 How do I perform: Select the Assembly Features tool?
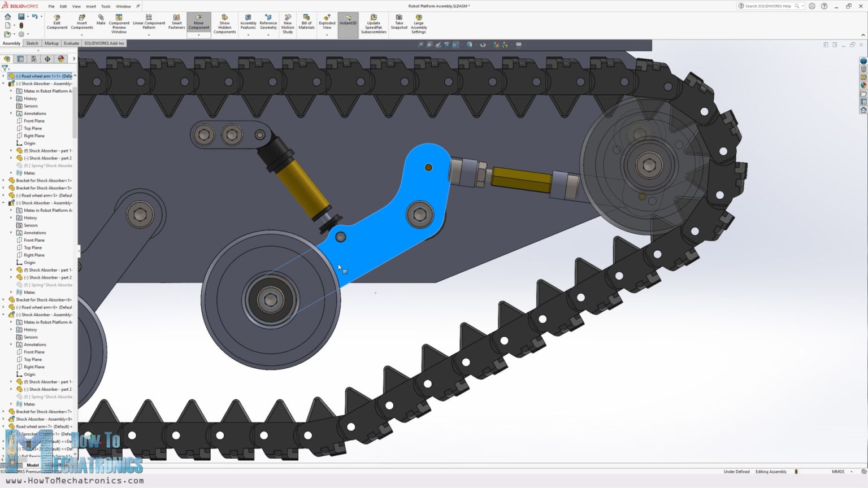tap(248, 23)
